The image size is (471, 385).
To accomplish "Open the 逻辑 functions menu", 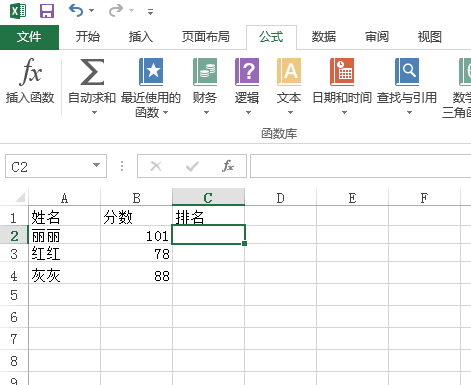I will (247, 87).
